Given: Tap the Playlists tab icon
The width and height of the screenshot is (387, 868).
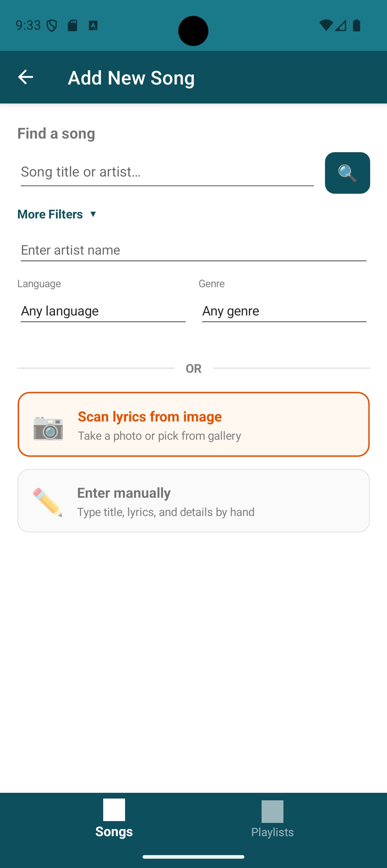Looking at the screenshot, I should pos(272,811).
